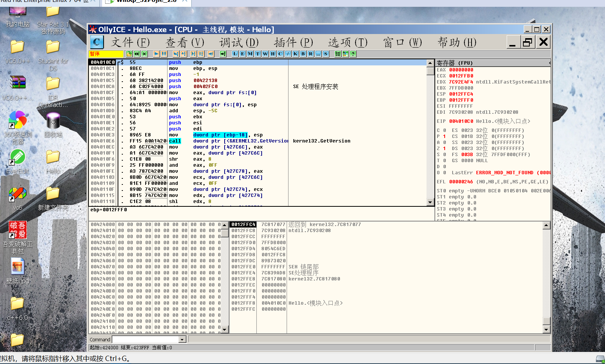The height and width of the screenshot is (364, 605).
Task: Select stack entry at 0012FFC4
Action: [x=386, y=225]
